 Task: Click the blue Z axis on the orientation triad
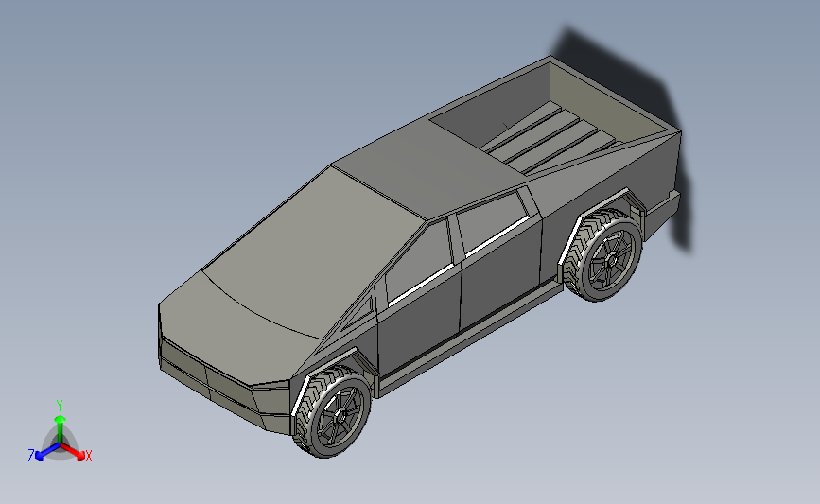coord(42,453)
